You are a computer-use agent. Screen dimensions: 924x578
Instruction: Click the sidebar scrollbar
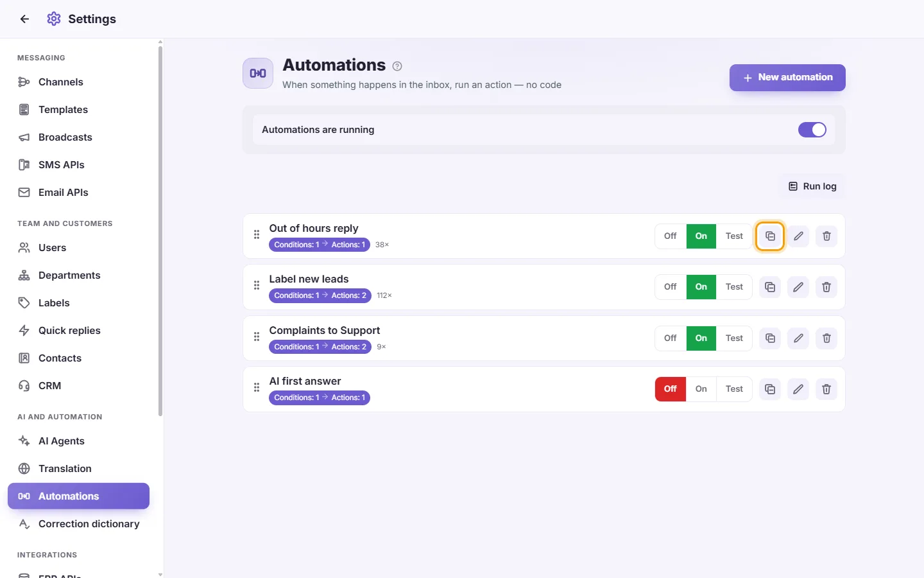(x=160, y=231)
